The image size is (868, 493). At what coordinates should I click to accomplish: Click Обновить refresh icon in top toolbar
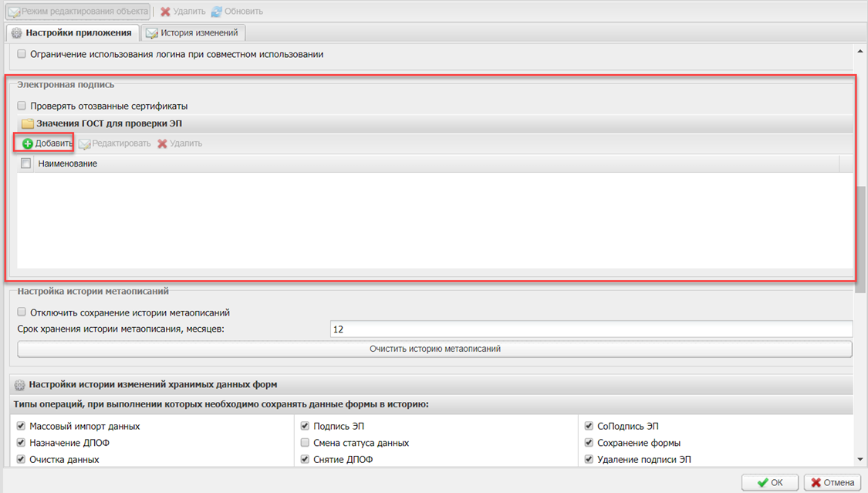pos(217,12)
